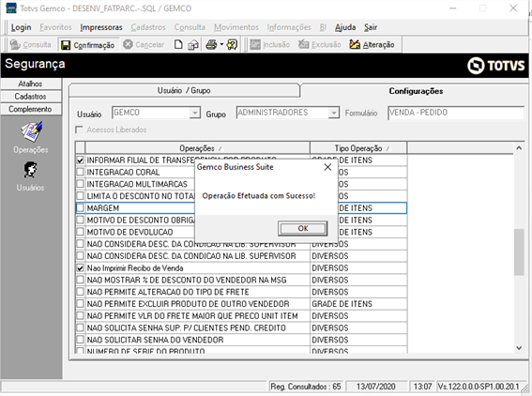Toggle the Acessos Liberados checkbox
The width and height of the screenshot is (532, 396).
(x=79, y=129)
